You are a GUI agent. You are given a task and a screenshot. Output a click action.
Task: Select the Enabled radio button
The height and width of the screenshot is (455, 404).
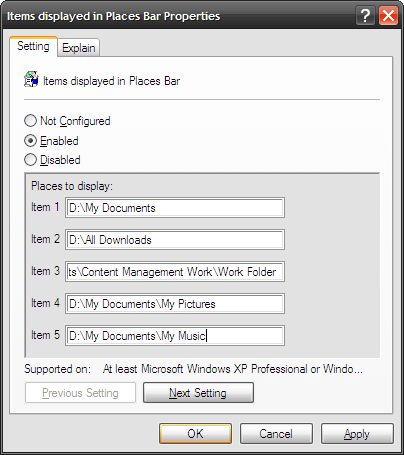[30, 141]
